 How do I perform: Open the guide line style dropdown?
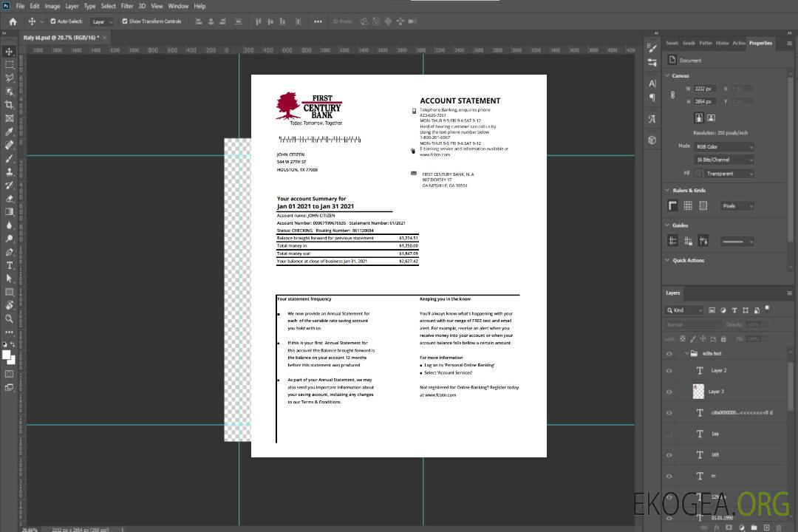tap(737, 242)
